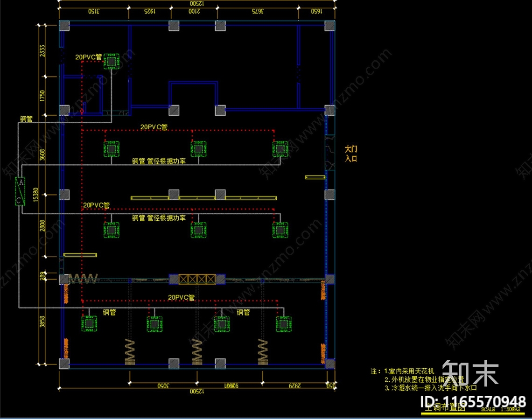Click the 2808 vertical dimension

42,225
